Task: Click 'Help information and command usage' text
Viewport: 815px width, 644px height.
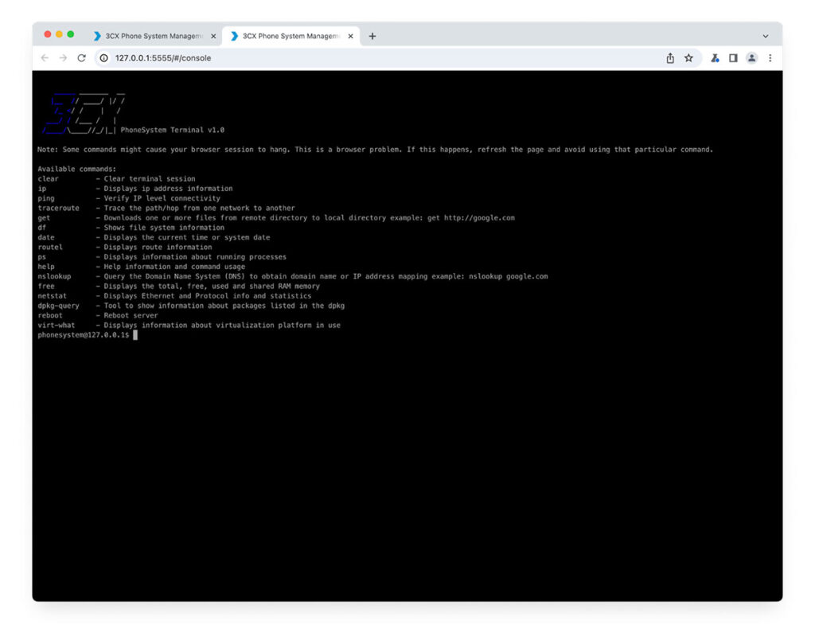Action: point(174,267)
